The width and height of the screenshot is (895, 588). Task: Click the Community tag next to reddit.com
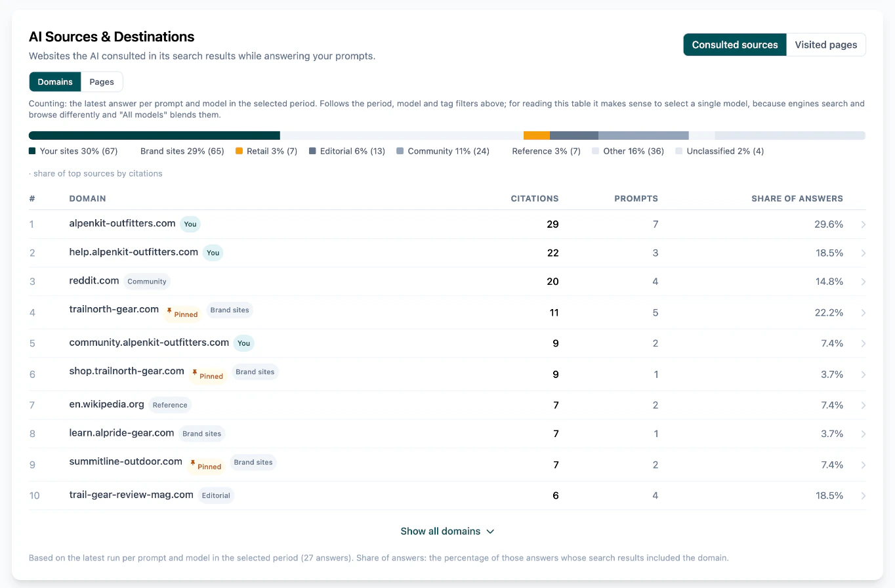coord(147,282)
